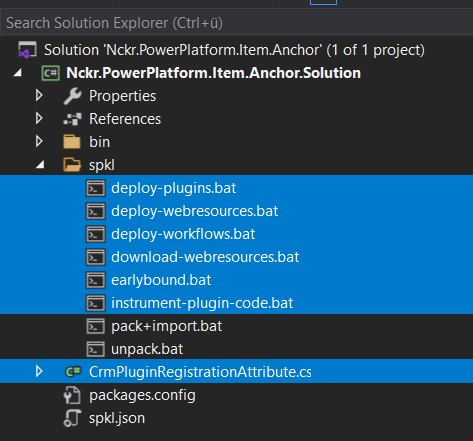Click the spkl.json file icon
Screen dimensions: 473x441
[72, 418]
